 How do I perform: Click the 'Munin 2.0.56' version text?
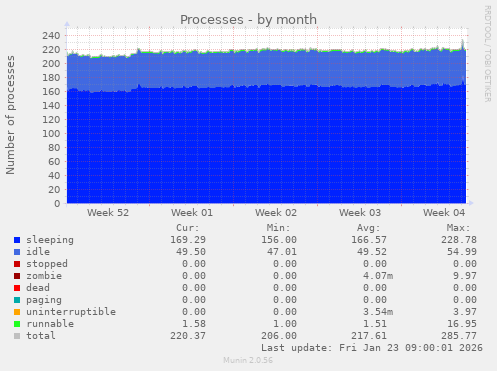click(248, 360)
